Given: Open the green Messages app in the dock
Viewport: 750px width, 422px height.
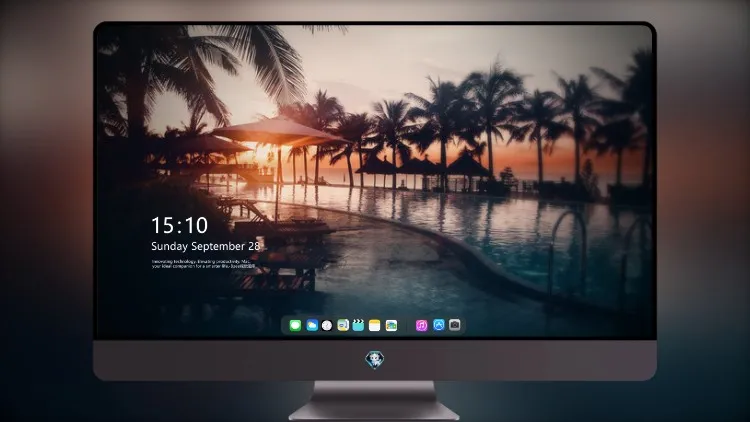Looking at the screenshot, I should point(295,325).
